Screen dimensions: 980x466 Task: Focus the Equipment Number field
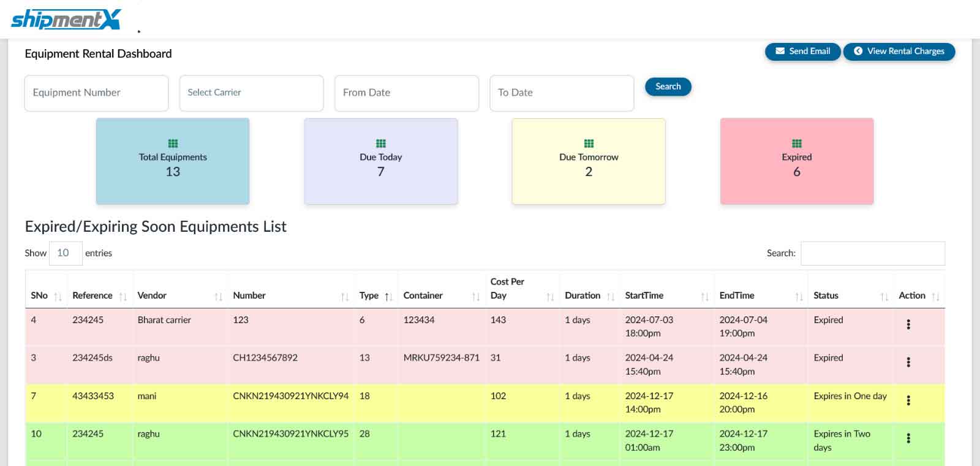click(x=96, y=93)
